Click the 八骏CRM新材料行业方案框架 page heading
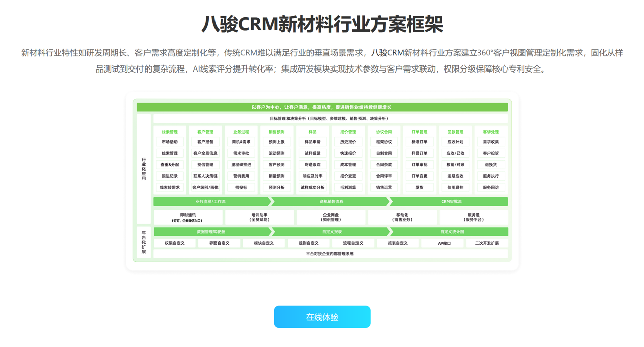This screenshot has width=644, height=347. [322, 24]
